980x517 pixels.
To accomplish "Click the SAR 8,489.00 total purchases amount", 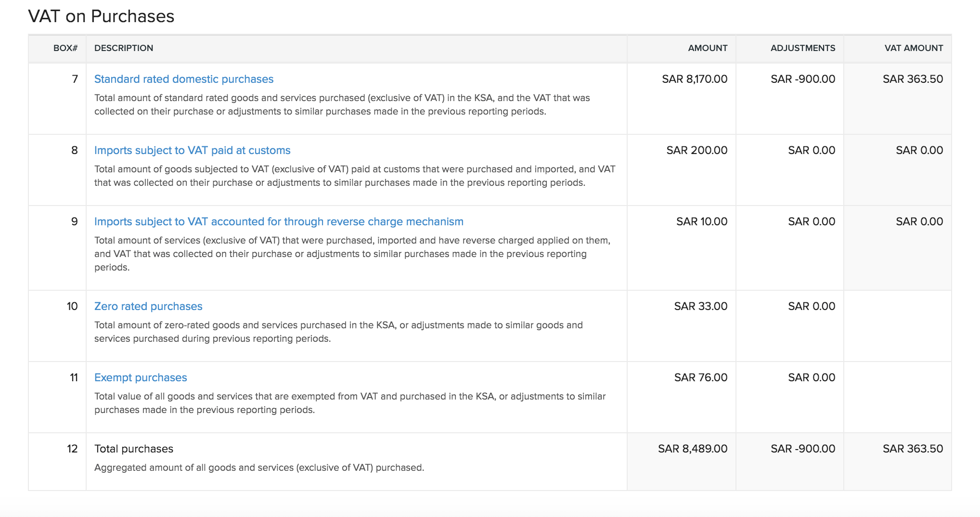I will 693,449.
